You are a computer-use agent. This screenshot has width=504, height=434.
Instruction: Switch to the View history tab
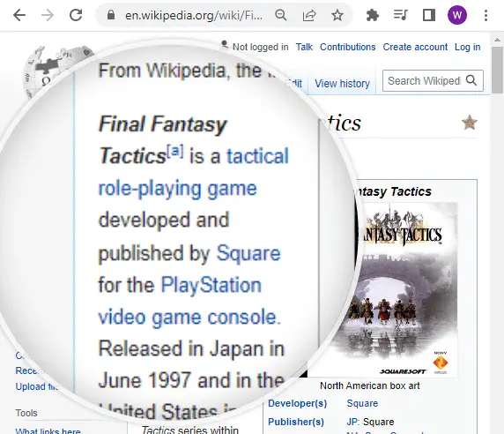tap(342, 84)
